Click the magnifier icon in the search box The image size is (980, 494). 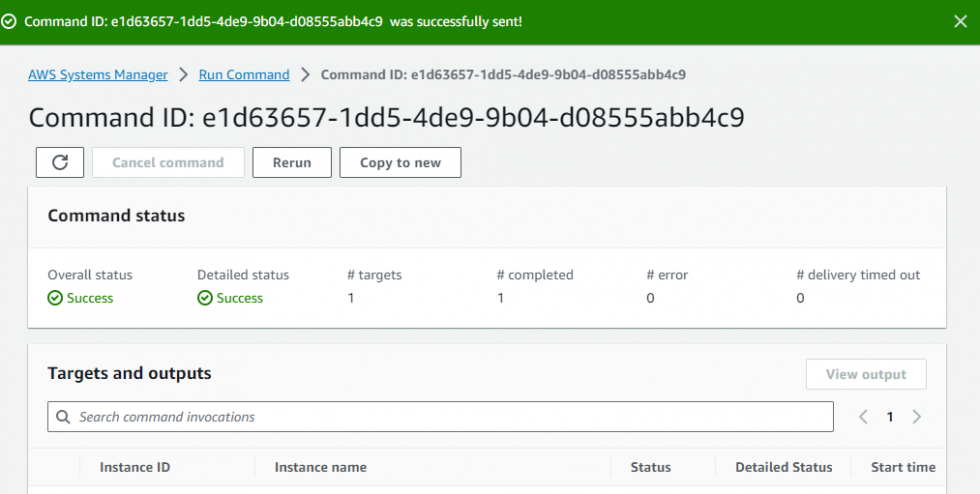tap(64, 417)
